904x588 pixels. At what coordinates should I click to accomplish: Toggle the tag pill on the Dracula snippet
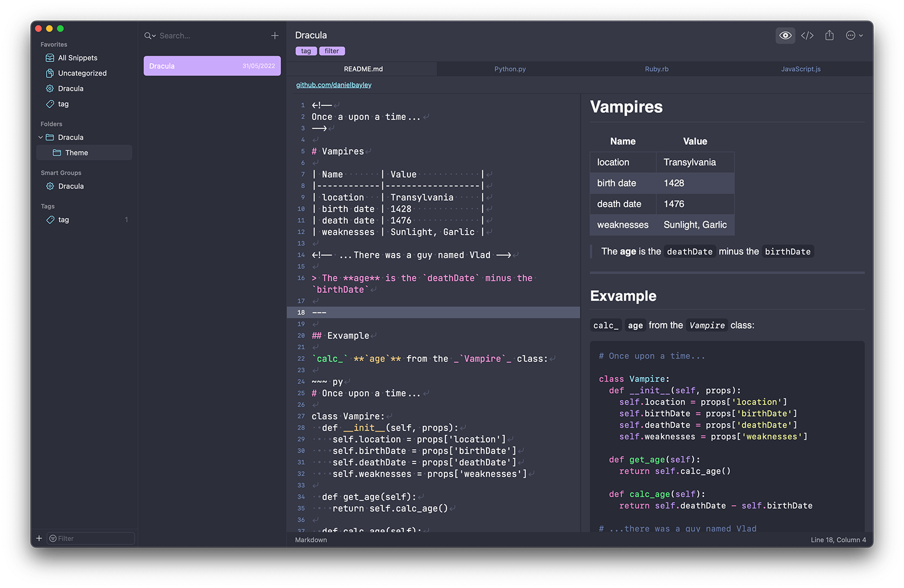[306, 50]
